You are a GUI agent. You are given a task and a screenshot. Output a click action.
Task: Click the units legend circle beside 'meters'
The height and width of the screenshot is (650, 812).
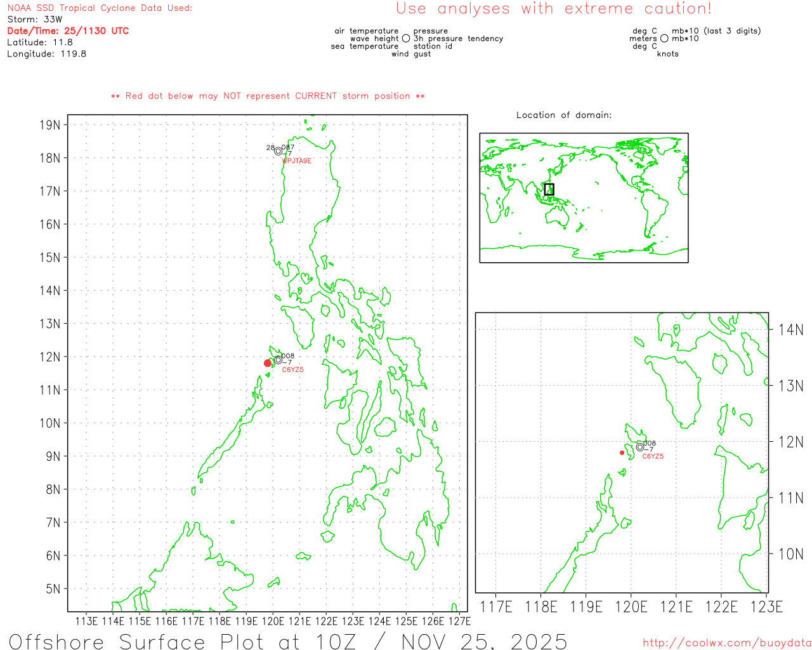[664, 39]
